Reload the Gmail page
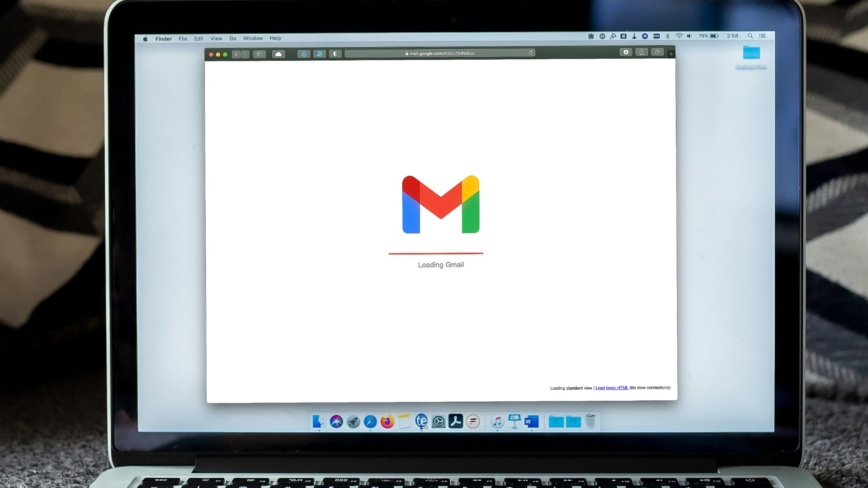This screenshot has width=868, height=488. point(531,53)
